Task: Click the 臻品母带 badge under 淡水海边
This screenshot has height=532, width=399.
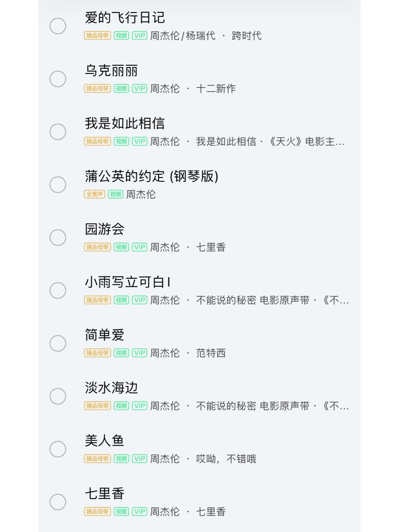Action: pos(97,406)
